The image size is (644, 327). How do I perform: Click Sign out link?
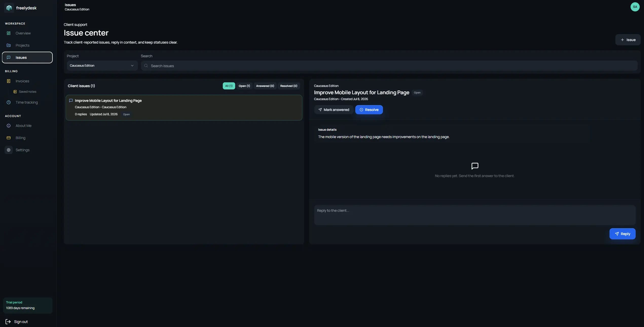click(x=21, y=322)
